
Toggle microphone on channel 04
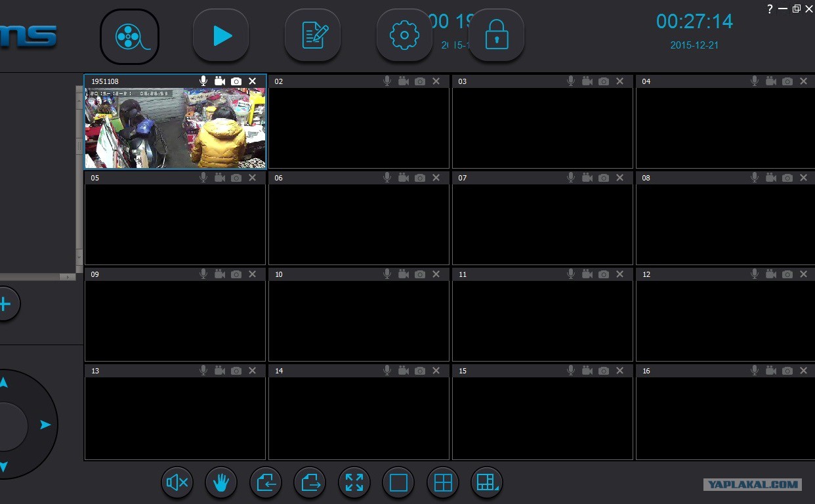point(755,81)
